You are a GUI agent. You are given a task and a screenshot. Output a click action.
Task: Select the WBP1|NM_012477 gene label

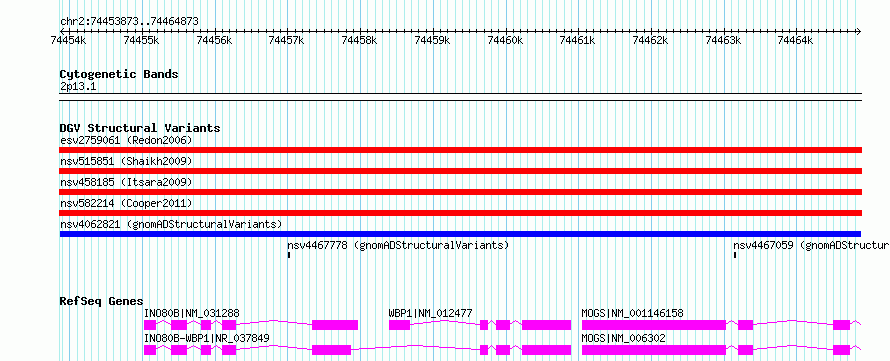(x=430, y=313)
